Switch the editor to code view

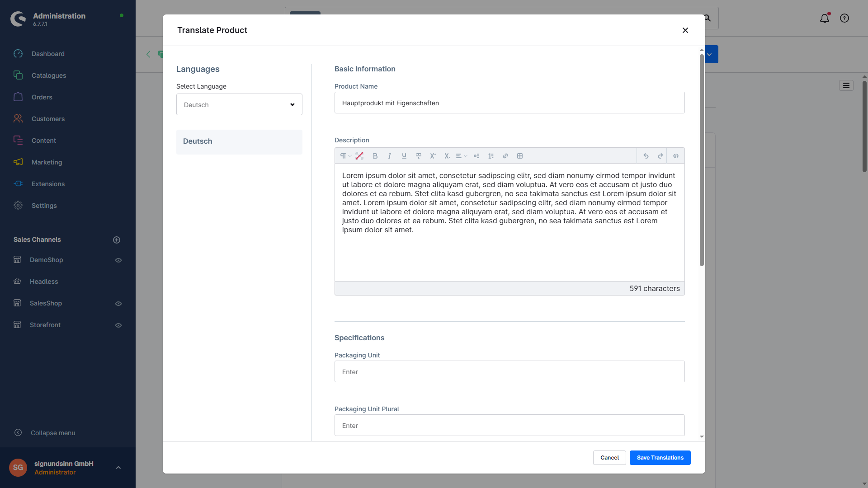(x=676, y=156)
